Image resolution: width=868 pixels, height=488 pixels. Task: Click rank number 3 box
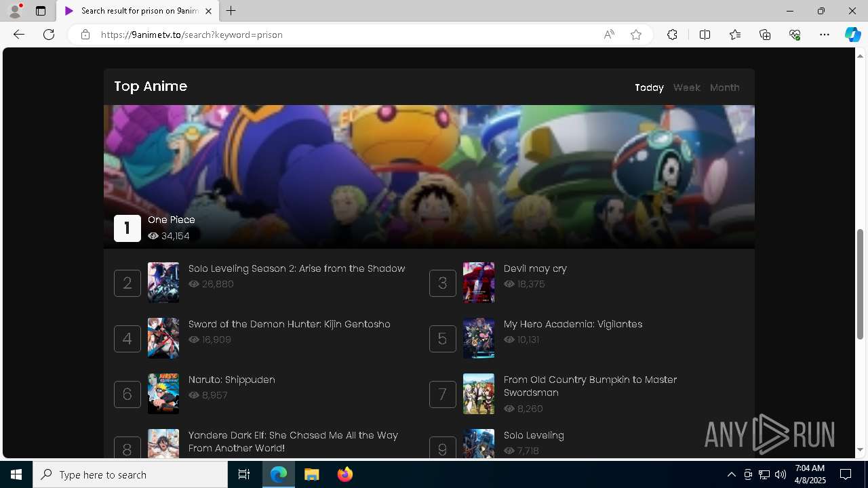(x=443, y=283)
